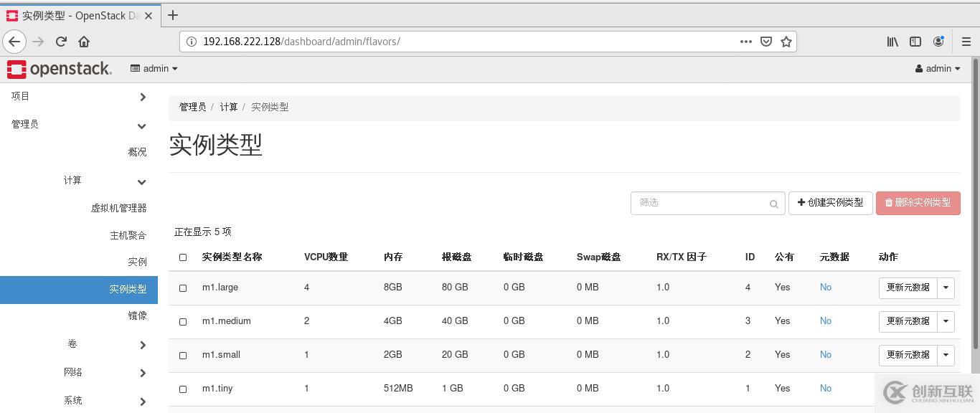Expand the 更新元数据 dropdown arrow for m1.medium
This screenshot has height=413, width=980.
[946, 321]
